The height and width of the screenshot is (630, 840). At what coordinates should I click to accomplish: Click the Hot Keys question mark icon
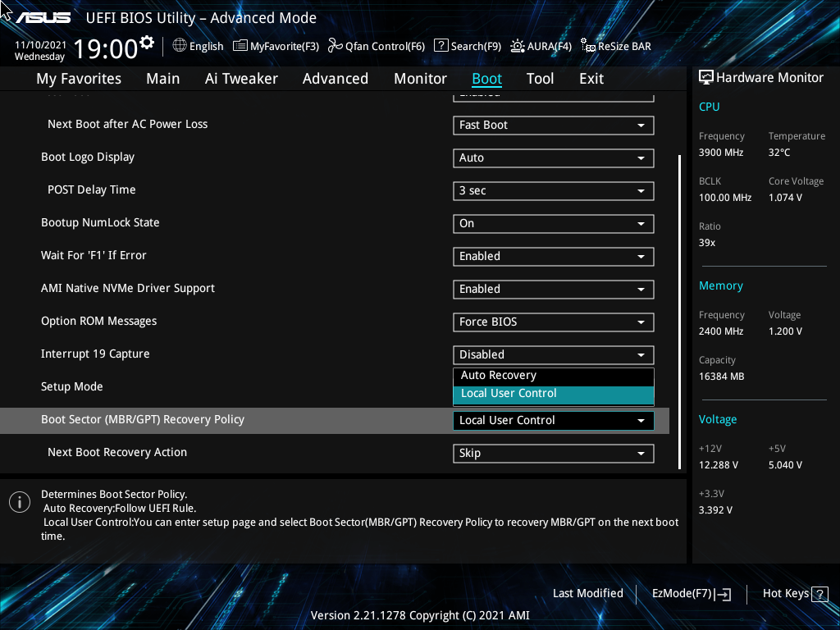click(x=819, y=594)
